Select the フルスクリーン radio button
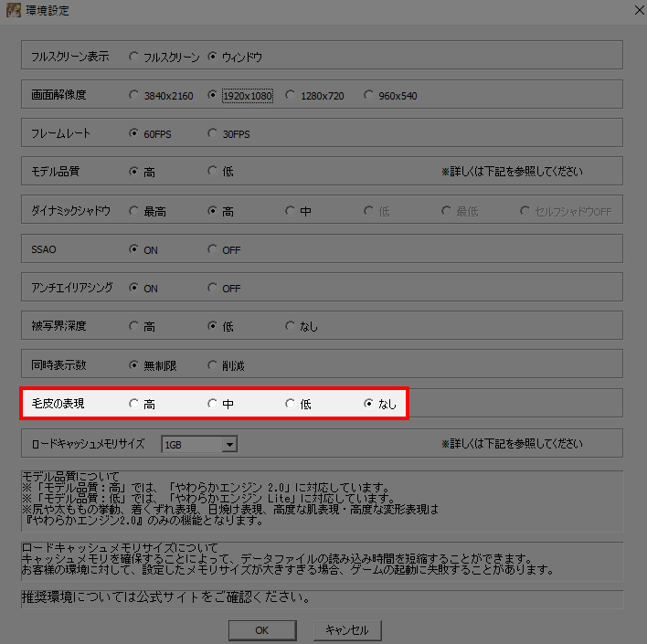This screenshot has height=644, width=647. pyautogui.click(x=135, y=57)
